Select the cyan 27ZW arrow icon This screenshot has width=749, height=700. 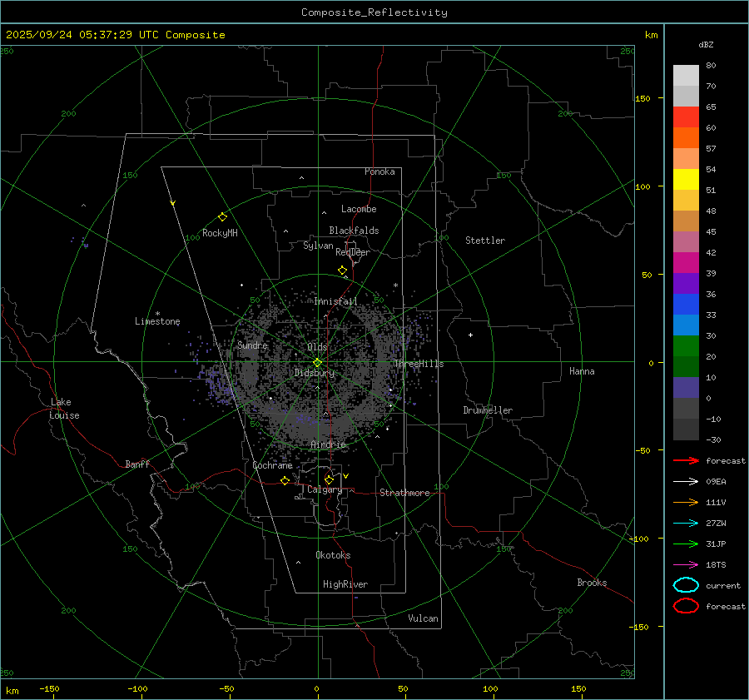pos(686,524)
